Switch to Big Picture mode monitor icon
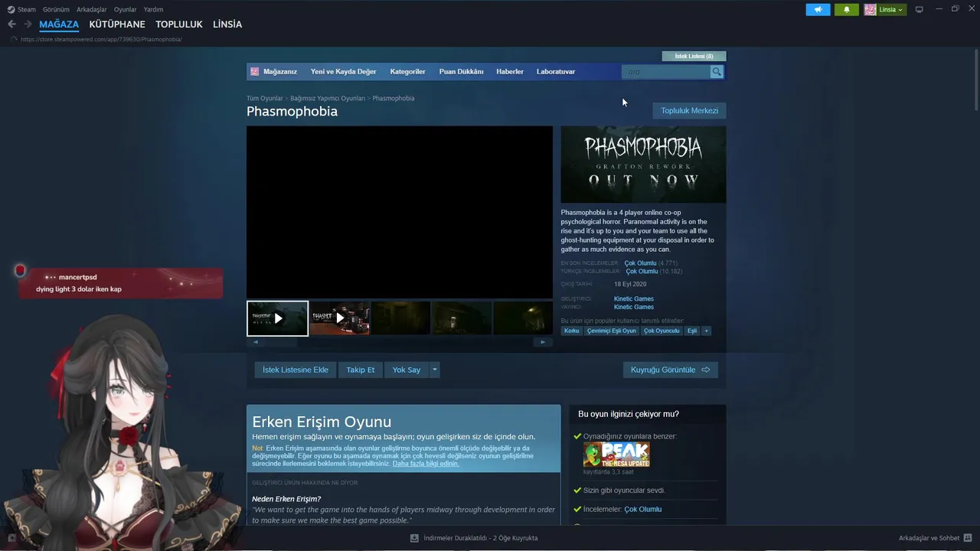This screenshot has height=551, width=980. click(920, 9)
